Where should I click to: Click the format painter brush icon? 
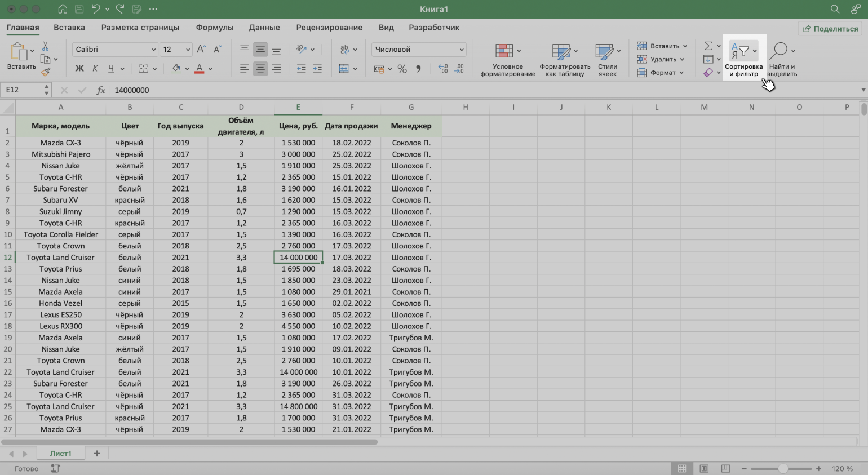tap(46, 72)
